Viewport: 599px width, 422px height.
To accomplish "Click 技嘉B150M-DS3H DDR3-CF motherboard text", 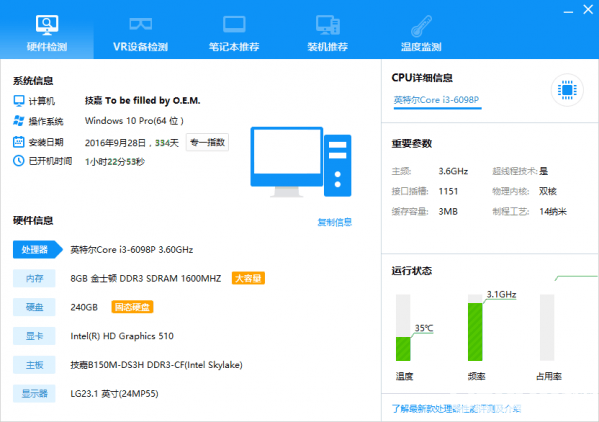I will 156,365.
